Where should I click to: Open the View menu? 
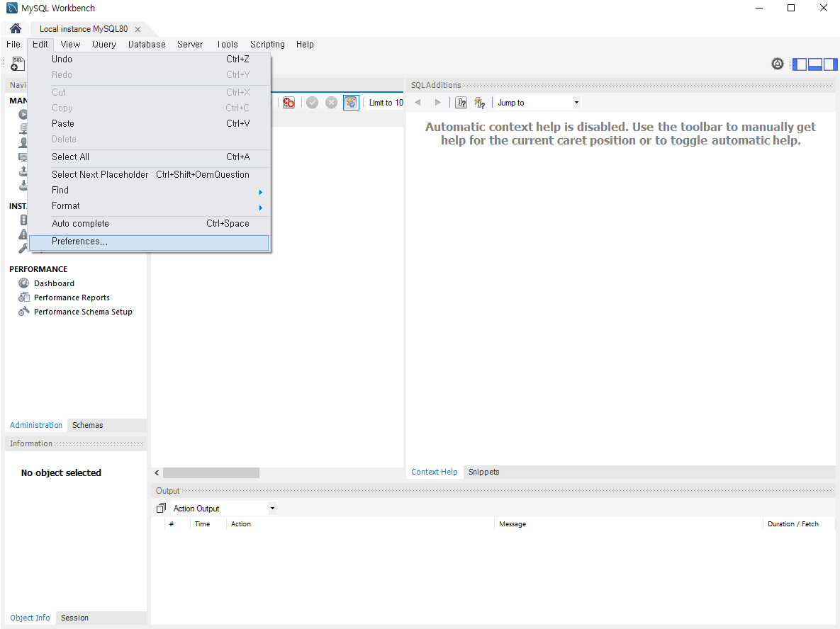click(70, 45)
